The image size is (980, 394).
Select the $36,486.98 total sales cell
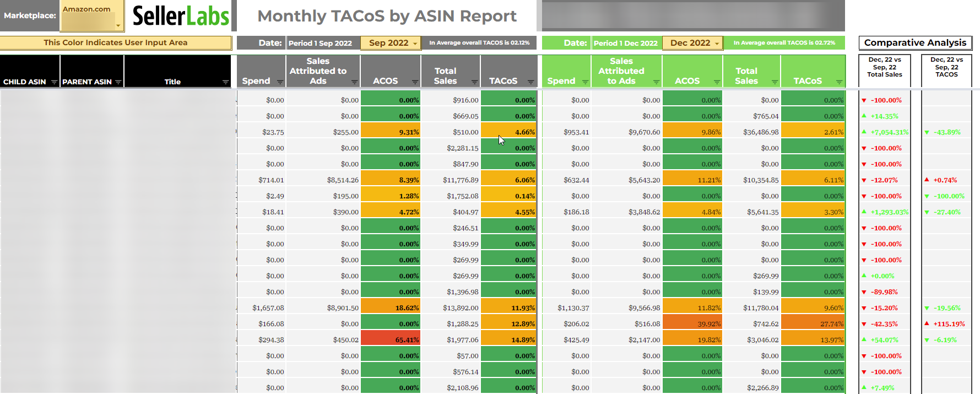[x=752, y=132]
